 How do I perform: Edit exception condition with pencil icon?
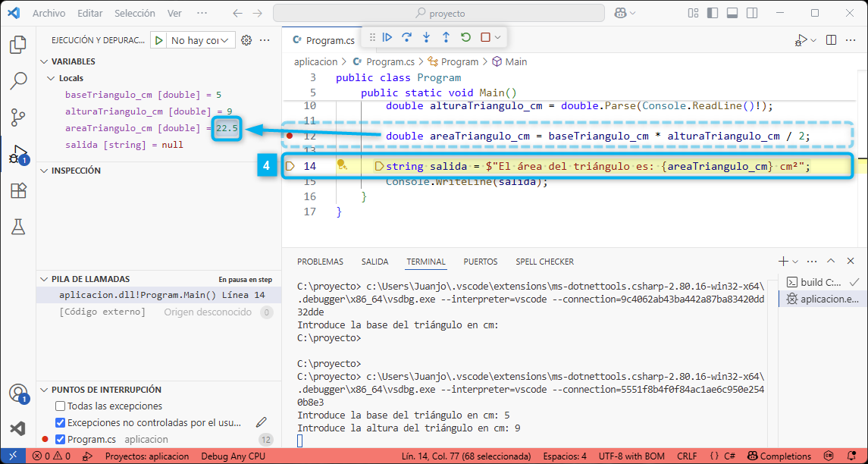pos(262,423)
